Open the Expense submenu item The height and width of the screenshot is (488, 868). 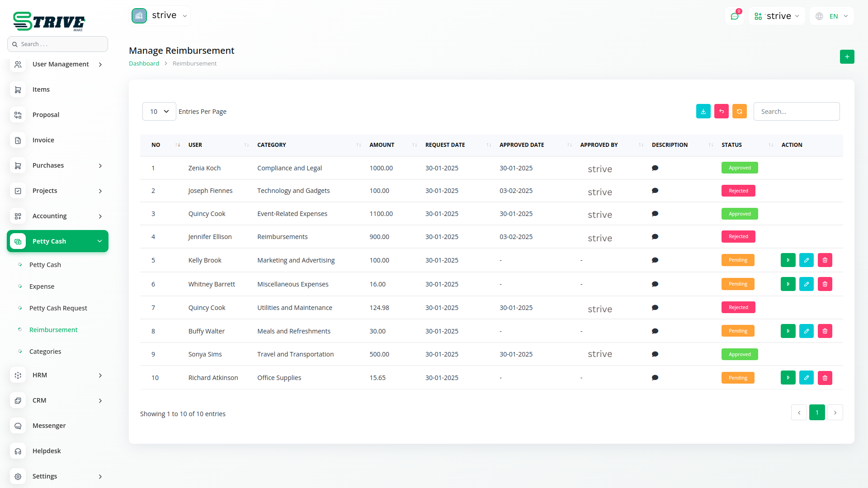point(42,286)
